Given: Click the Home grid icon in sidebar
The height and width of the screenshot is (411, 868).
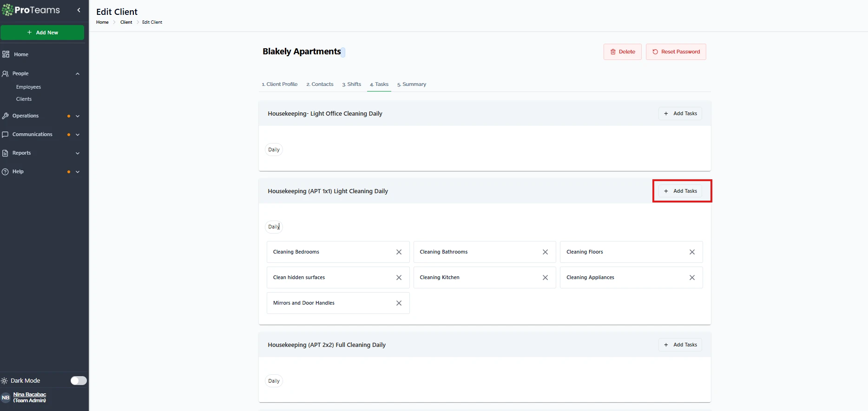Looking at the screenshot, I should pyautogui.click(x=6, y=54).
